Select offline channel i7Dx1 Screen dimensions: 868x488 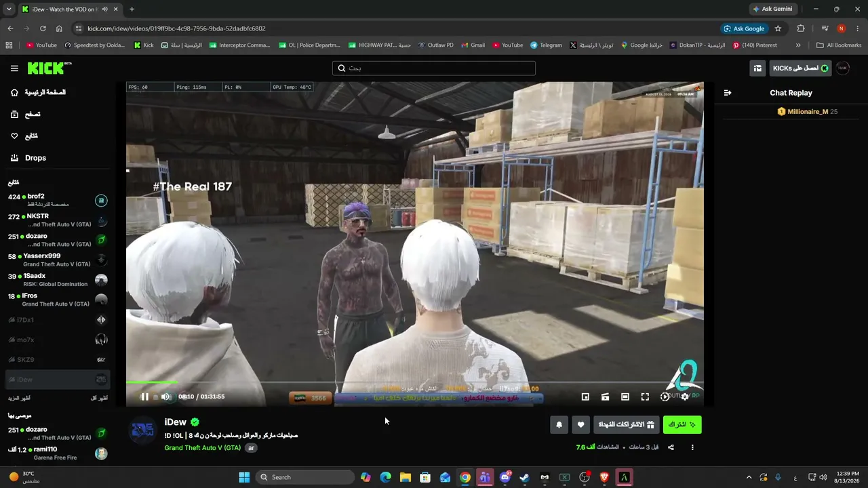[58, 320]
